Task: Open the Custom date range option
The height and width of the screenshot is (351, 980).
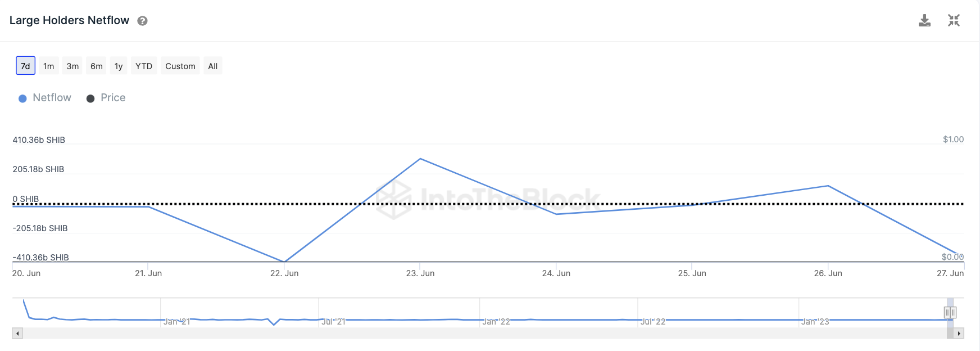Action: 180,66
